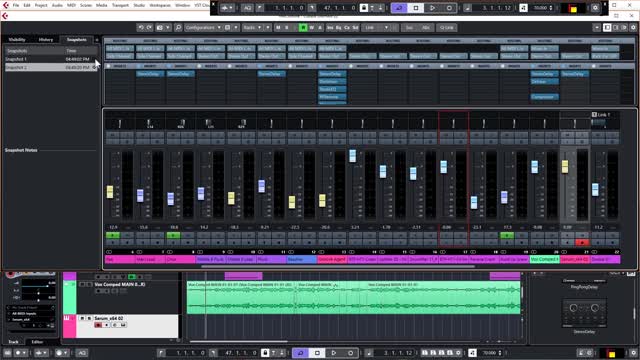Select the blue Reaches channel name label

(x=301, y=259)
